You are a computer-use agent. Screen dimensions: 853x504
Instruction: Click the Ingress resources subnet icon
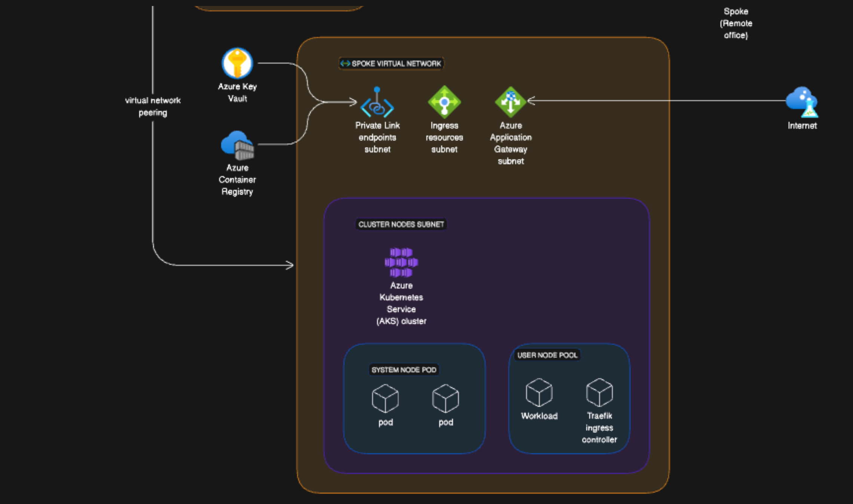tap(444, 102)
